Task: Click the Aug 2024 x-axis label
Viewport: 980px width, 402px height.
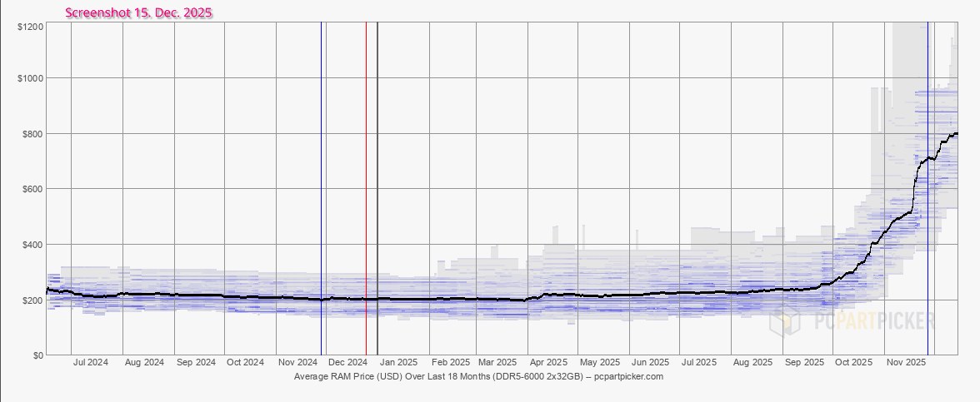Action: point(143,362)
